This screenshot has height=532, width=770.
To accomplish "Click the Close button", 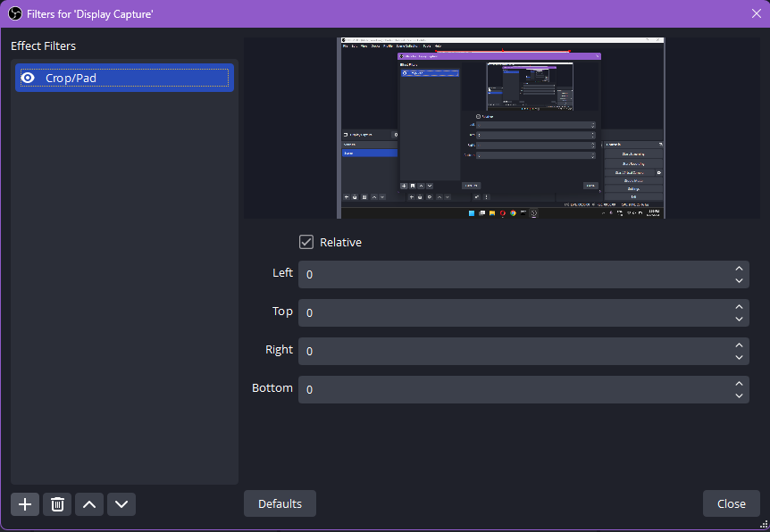I will (731, 503).
